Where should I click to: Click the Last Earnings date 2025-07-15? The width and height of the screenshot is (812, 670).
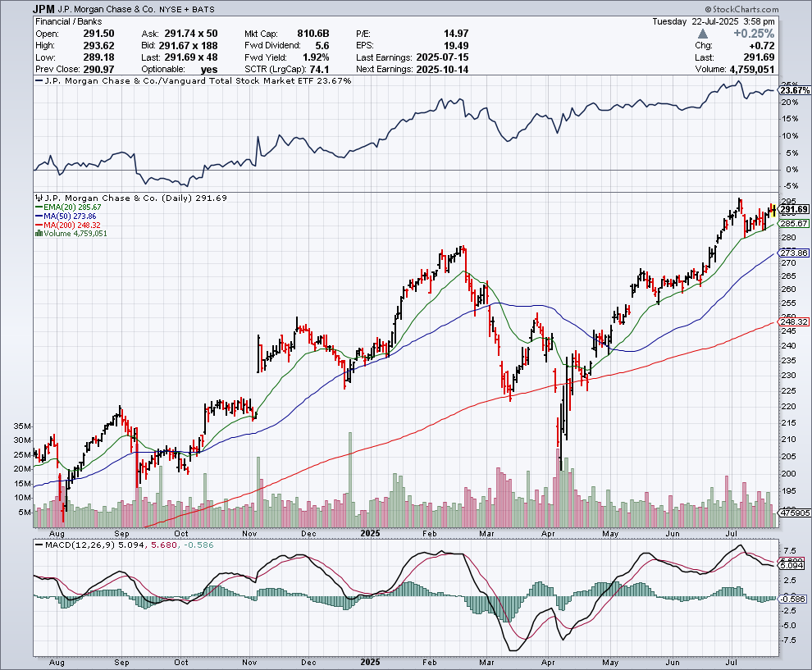pyautogui.click(x=442, y=57)
